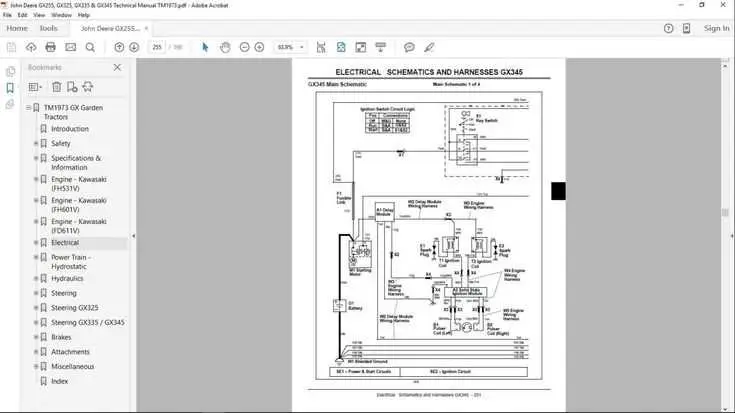
Task: Expand Engine - Kawasaki (FD611V) bookmark
Action: pyautogui.click(x=36, y=222)
